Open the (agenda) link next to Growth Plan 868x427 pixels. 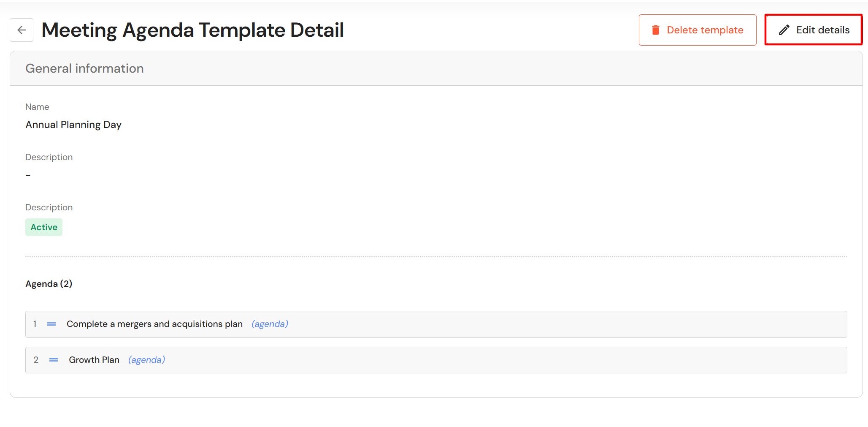click(146, 360)
